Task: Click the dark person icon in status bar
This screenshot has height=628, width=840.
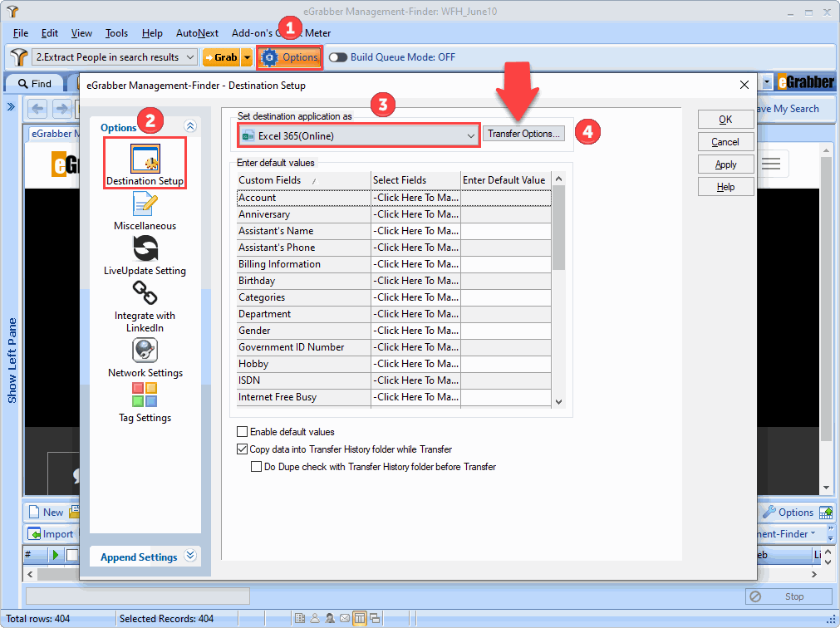Action: 330,618
